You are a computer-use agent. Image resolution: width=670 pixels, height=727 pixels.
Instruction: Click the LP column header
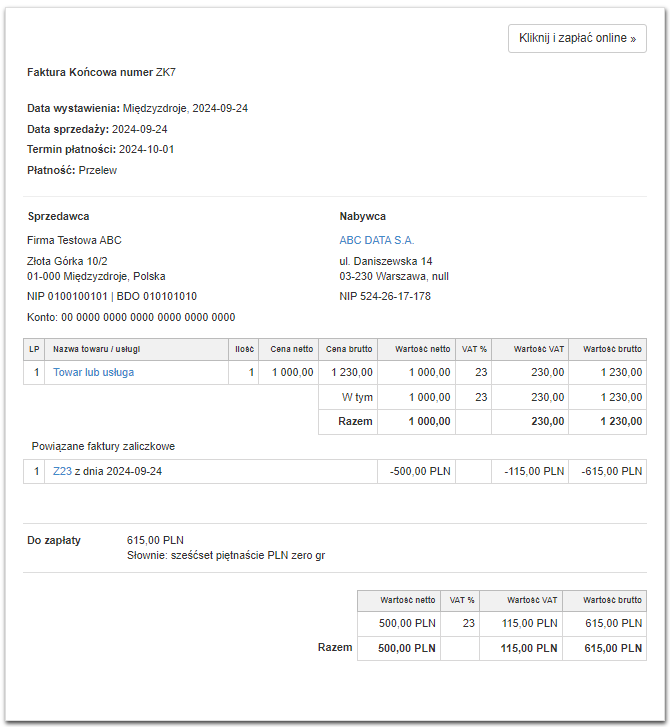[35, 349]
